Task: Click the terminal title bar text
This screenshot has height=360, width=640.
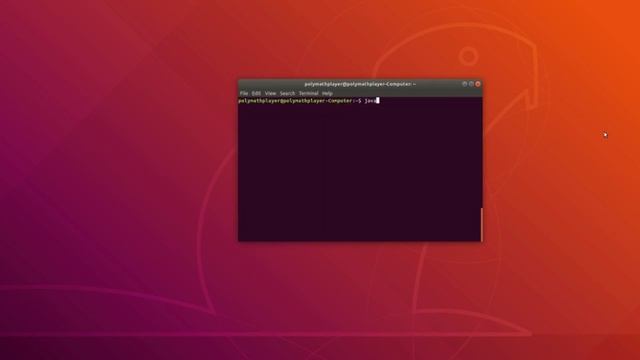Action: point(360,84)
